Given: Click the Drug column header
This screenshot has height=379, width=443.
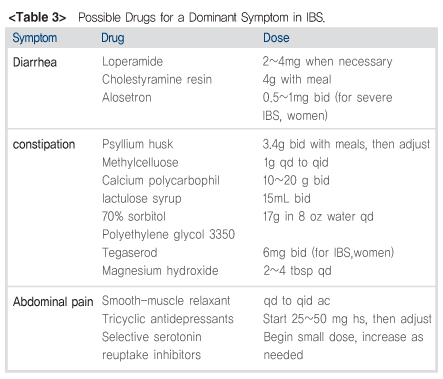Looking at the screenshot, I should 113,38.
